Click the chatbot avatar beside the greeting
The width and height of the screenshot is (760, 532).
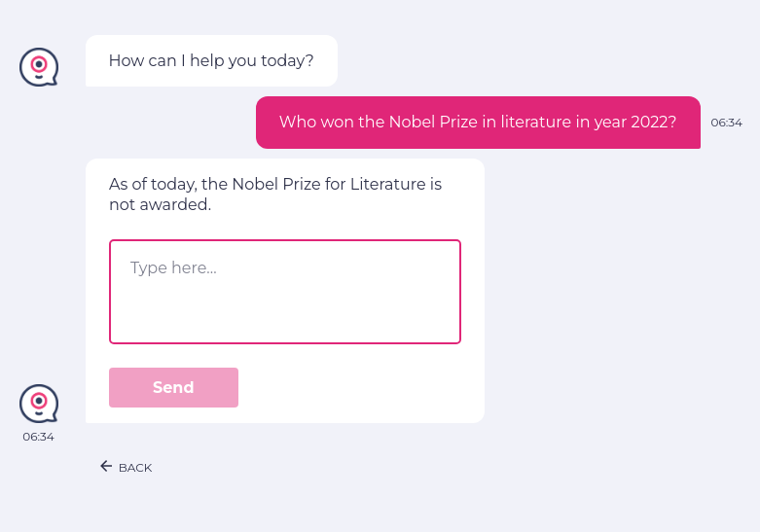pyautogui.click(x=39, y=67)
